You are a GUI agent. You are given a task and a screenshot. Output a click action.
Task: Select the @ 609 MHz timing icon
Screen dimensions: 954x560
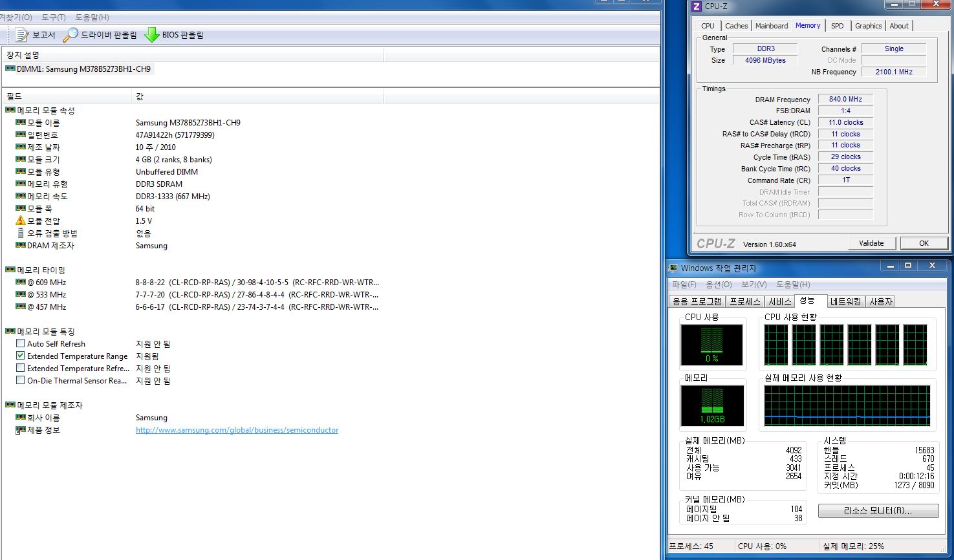pyautogui.click(x=21, y=282)
